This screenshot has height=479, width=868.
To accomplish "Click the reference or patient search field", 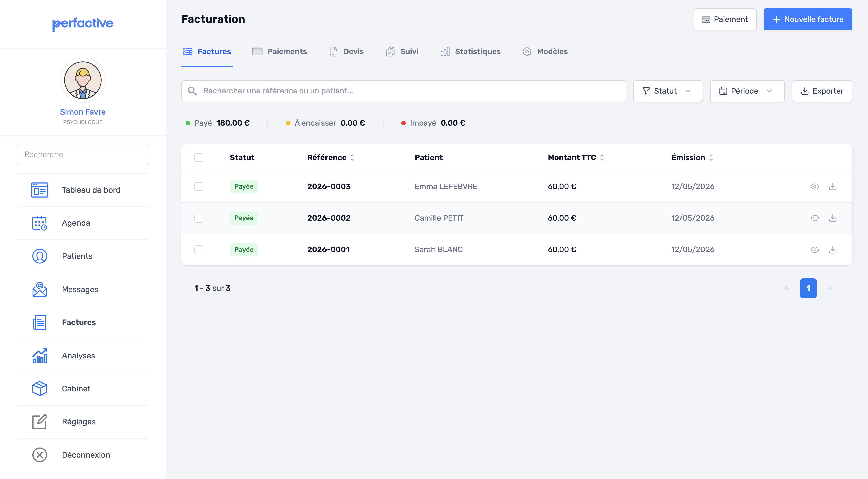I will click(404, 91).
